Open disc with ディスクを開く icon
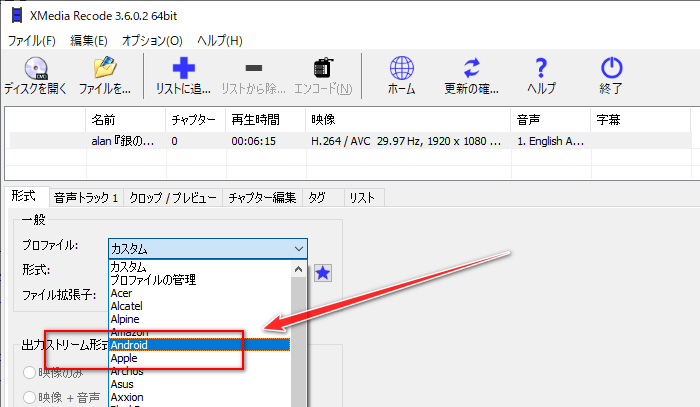This screenshot has width=700, height=407. tap(36, 68)
